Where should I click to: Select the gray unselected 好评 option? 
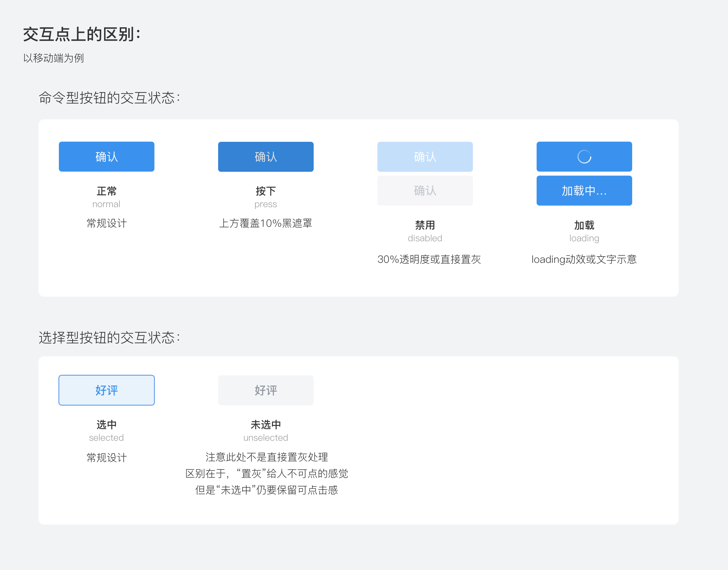pyautogui.click(x=266, y=390)
